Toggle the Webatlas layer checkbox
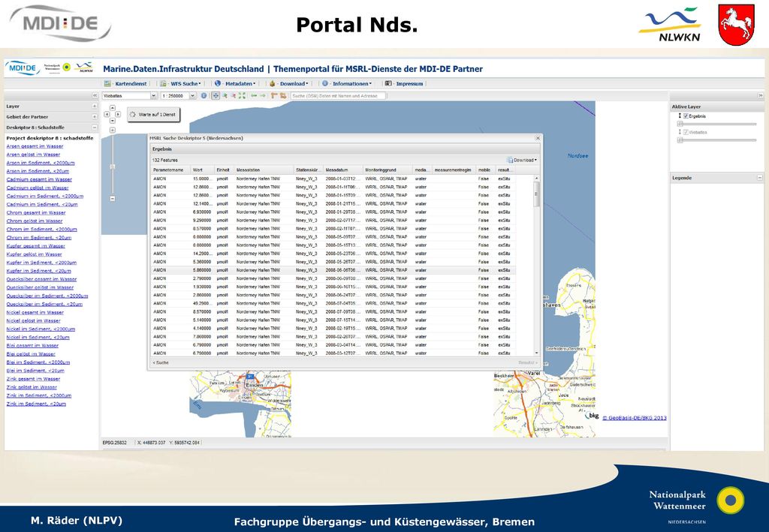Image resolution: width=769 pixels, height=532 pixels. [x=686, y=132]
